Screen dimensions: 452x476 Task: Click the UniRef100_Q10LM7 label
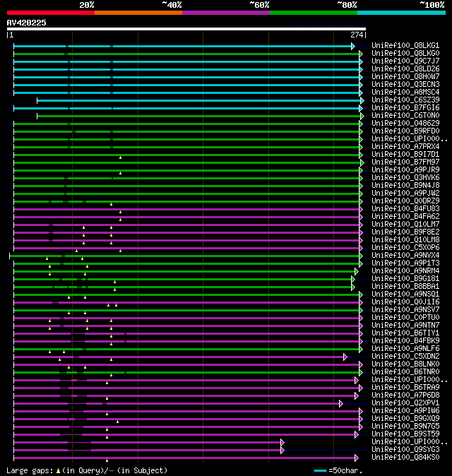pyautogui.click(x=405, y=225)
